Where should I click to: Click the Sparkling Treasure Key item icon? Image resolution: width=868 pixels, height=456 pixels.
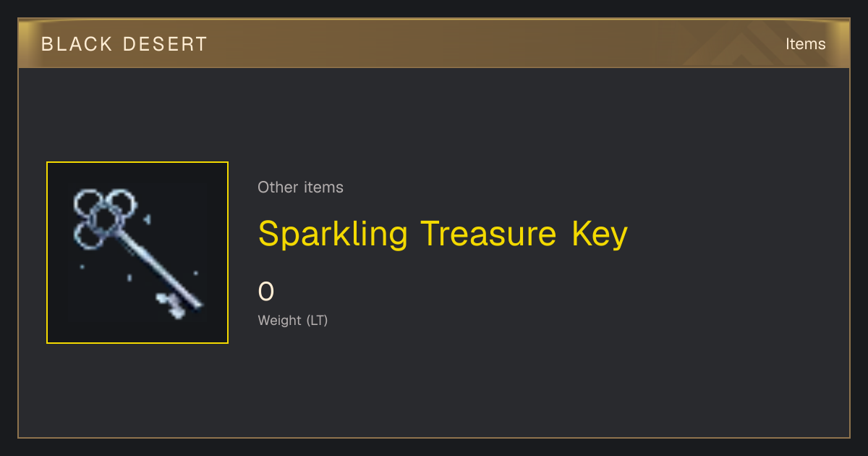pyautogui.click(x=137, y=253)
